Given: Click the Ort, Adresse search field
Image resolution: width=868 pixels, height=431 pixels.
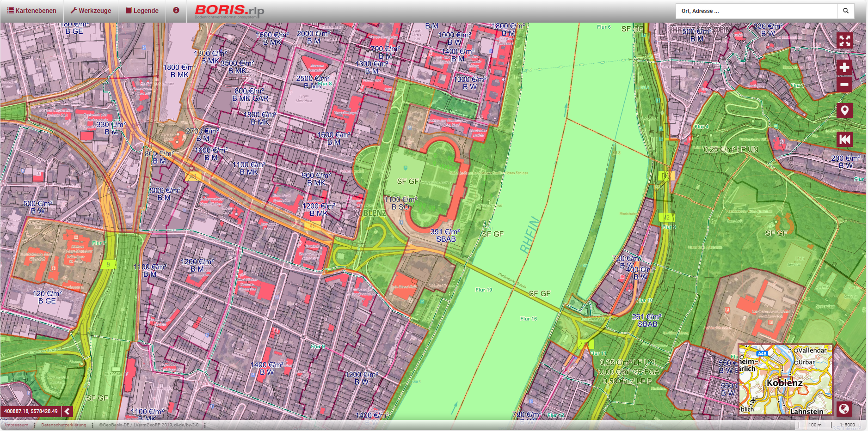Looking at the screenshot, I should click(756, 11).
